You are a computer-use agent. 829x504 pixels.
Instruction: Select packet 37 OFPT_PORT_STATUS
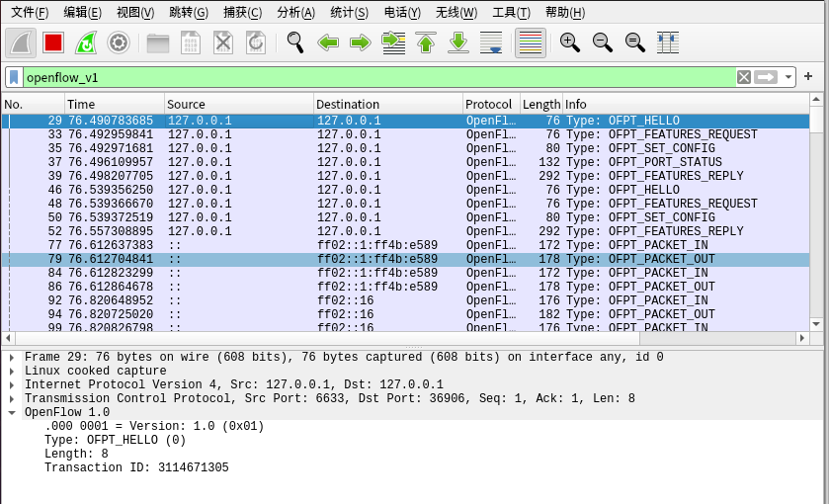click(x=405, y=162)
